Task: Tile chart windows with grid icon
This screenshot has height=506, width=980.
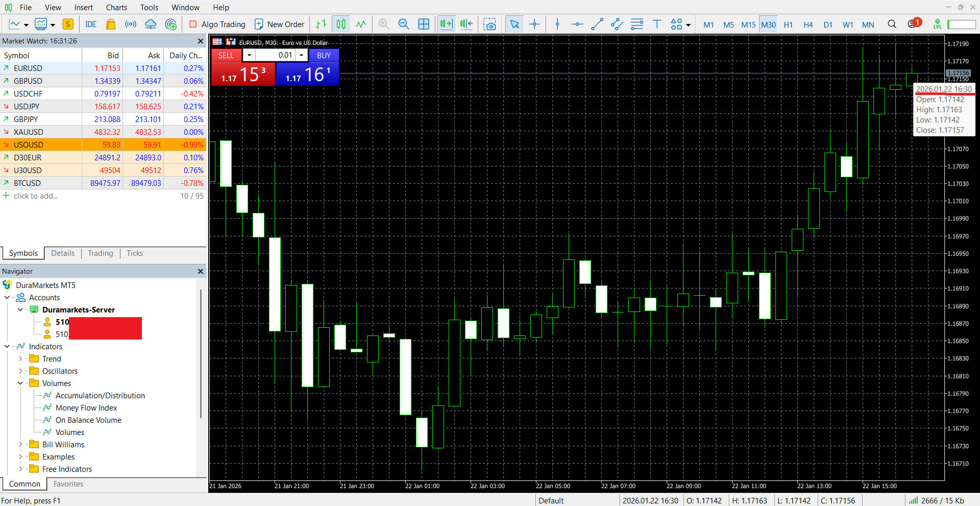Action: [424, 24]
